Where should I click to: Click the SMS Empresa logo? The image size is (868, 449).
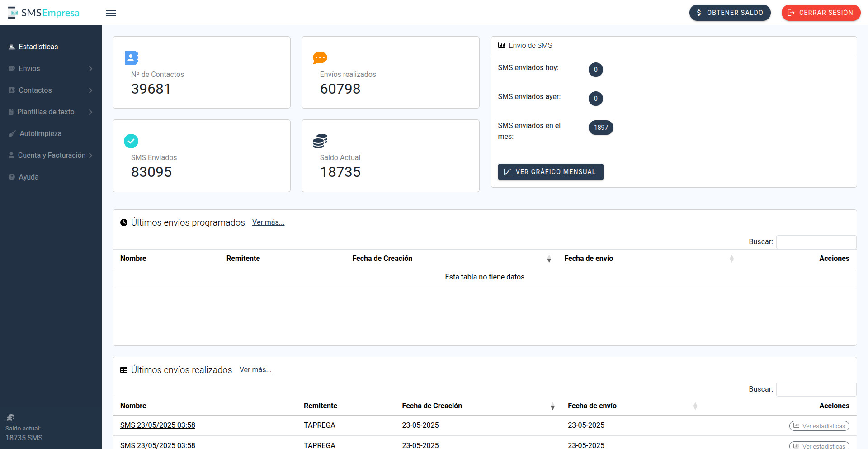(44, 13)
